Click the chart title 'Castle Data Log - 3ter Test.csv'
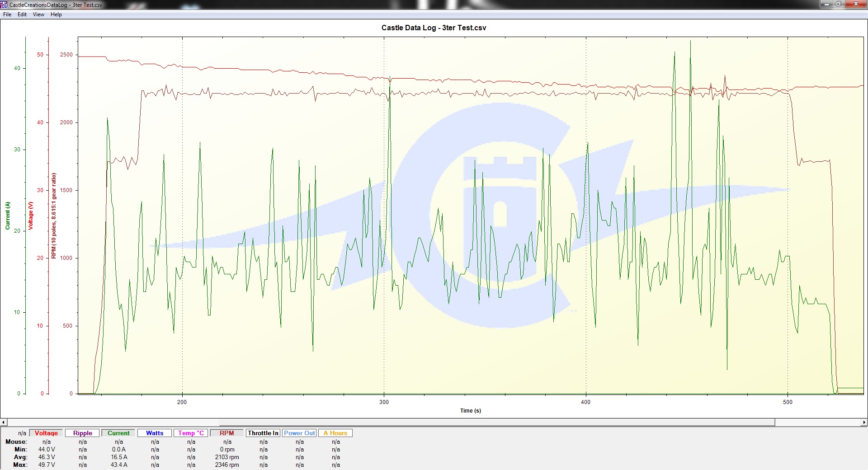This screenshot has height=470, width=868. (x=434, y=28)
